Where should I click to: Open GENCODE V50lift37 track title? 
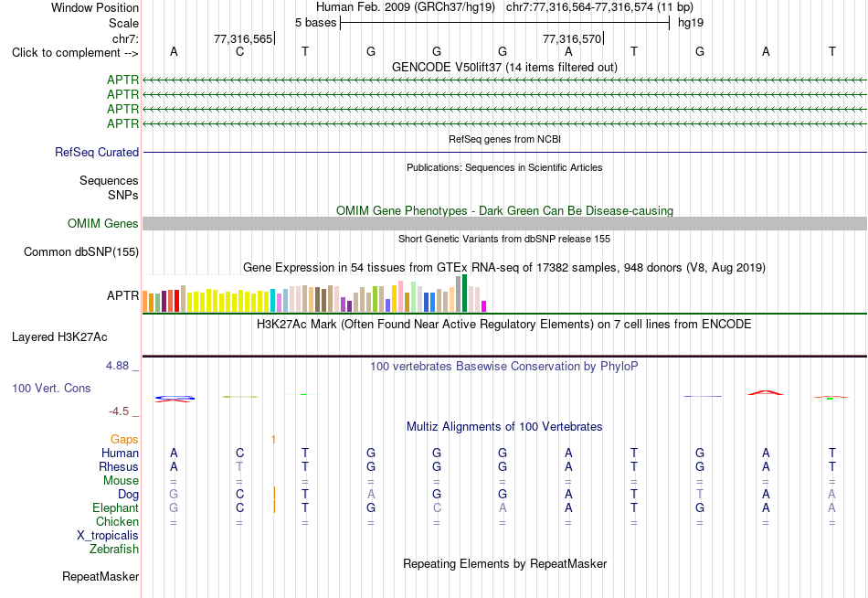(504, 67)
